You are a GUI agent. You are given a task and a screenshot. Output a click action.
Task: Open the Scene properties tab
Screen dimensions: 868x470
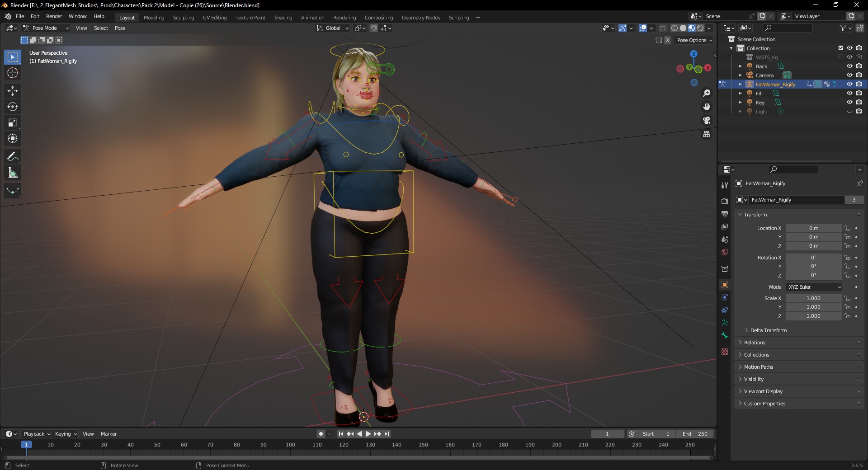[725, 239]
